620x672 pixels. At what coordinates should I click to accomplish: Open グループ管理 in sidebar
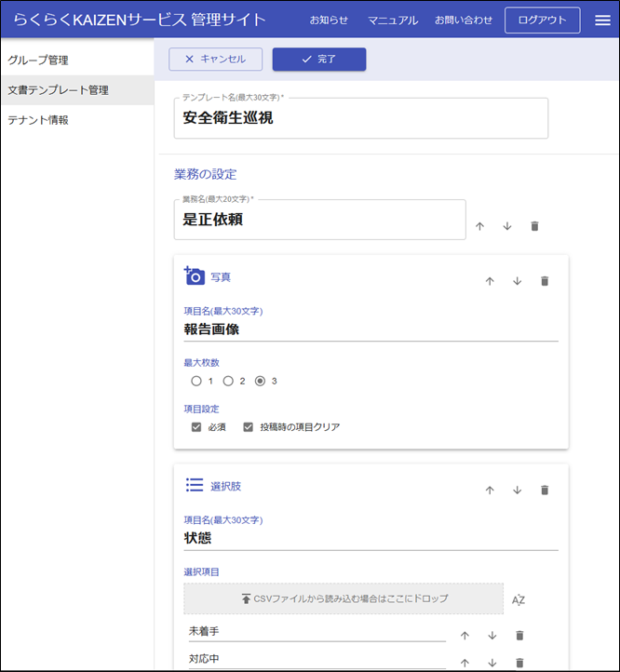click(38, 60)
